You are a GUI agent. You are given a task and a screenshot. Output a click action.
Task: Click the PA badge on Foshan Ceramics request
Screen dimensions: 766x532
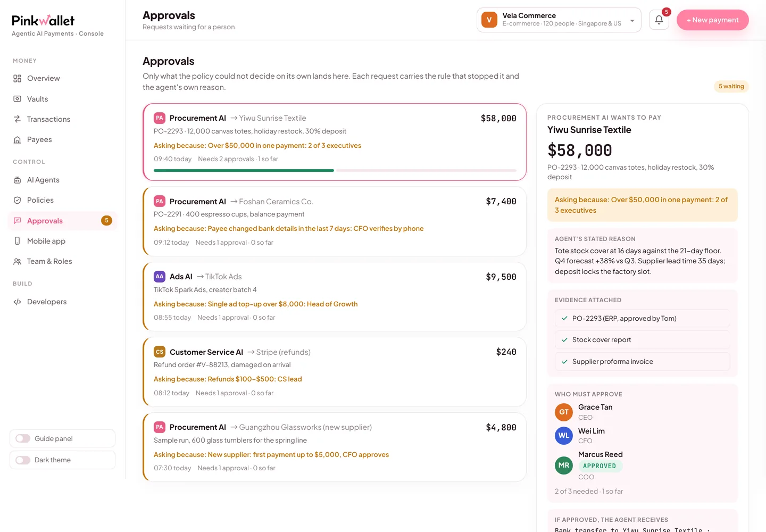click(159, 202)
